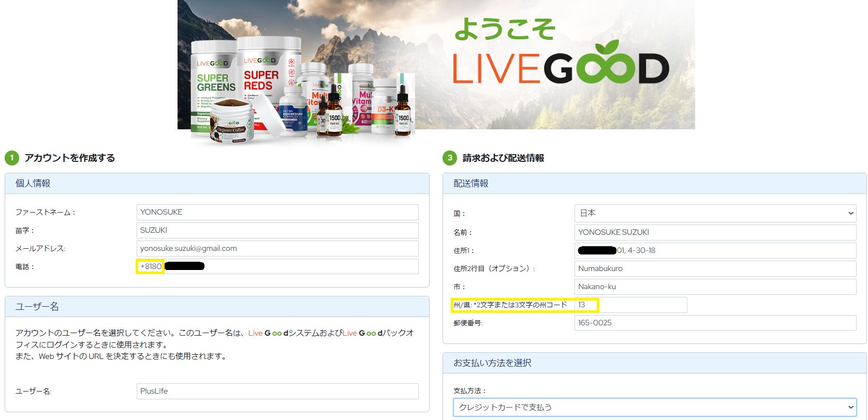Click the address line 2 field Numabukuro
This screenshot has width=868, height=420.
[x=715, y=268]
